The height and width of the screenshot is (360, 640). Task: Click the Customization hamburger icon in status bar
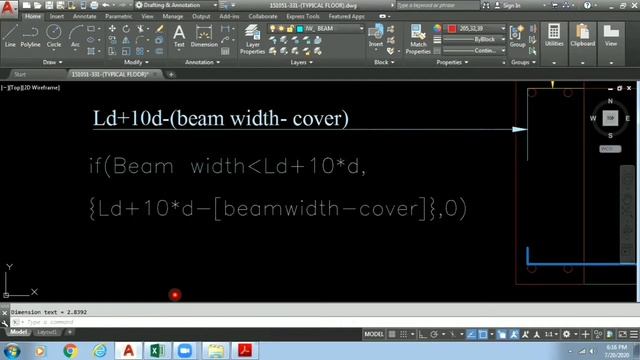[x=633, y=334]
